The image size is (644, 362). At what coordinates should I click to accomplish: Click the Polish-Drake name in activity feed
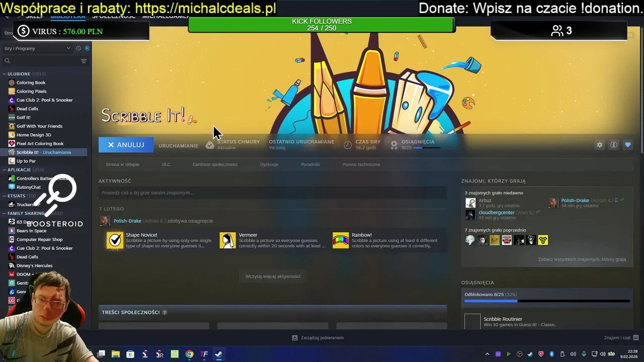(127, 221)
